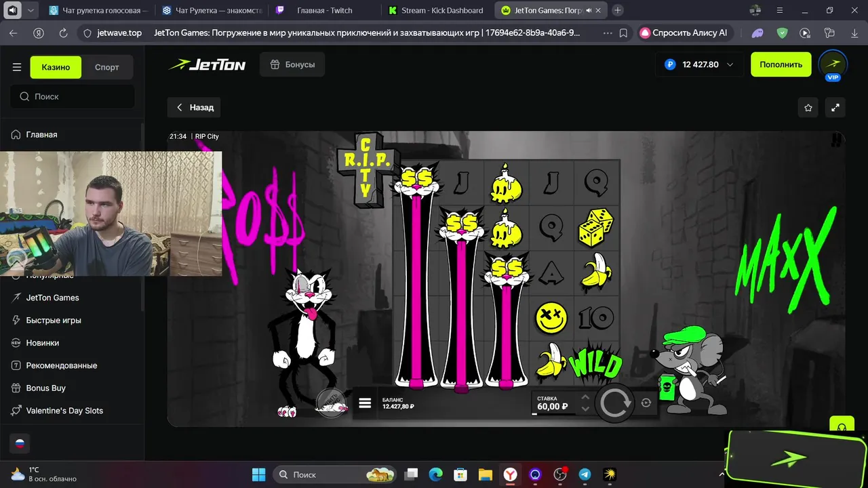
Task: Open the Yandex home button
Action: point(39,33)
